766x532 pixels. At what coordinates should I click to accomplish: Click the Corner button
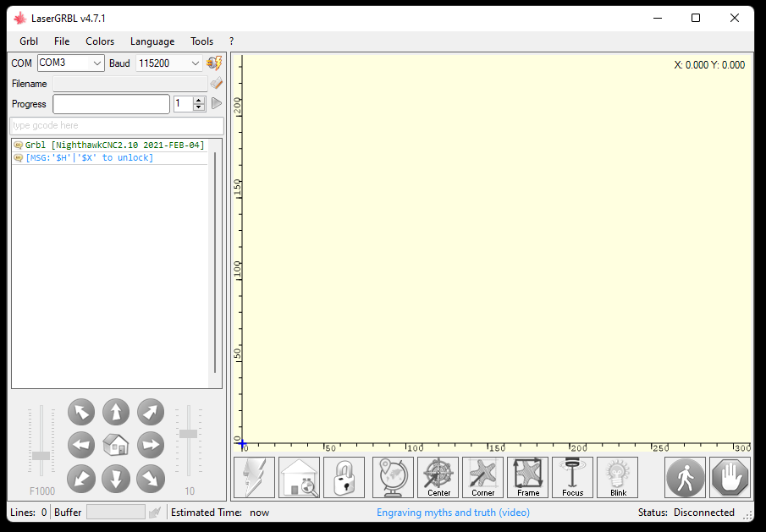click(x=483, y=477)
